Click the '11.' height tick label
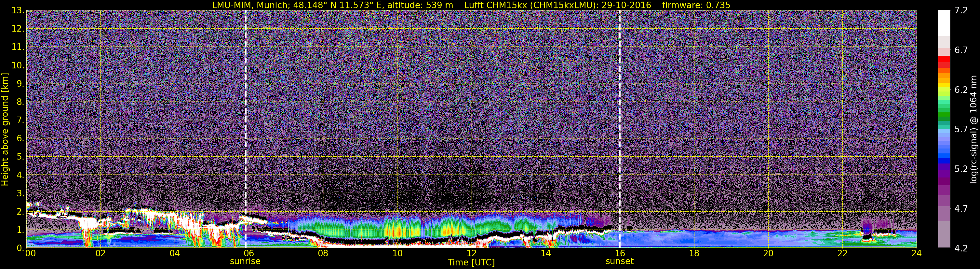This screenshot has height=269, width=980. 18,47
